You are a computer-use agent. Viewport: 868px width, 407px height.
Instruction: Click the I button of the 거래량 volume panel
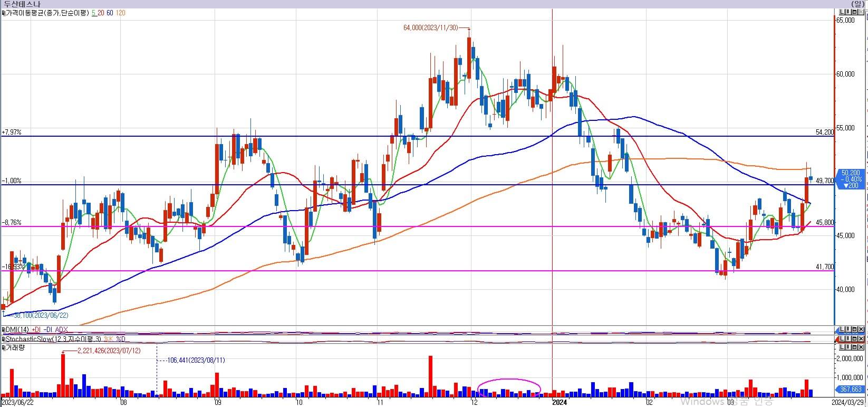coord(847,347)
